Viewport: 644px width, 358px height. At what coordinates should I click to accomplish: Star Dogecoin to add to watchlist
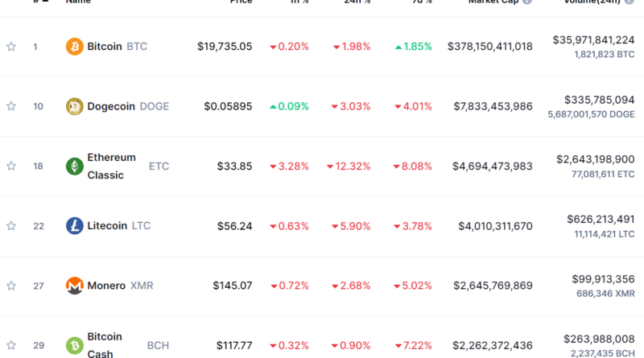coord(11,106)
